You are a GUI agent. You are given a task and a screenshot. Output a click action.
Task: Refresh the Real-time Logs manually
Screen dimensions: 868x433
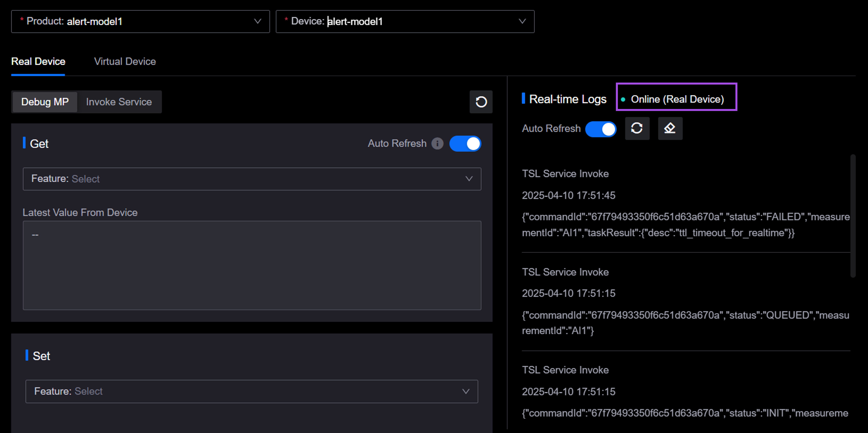point(637,128)
